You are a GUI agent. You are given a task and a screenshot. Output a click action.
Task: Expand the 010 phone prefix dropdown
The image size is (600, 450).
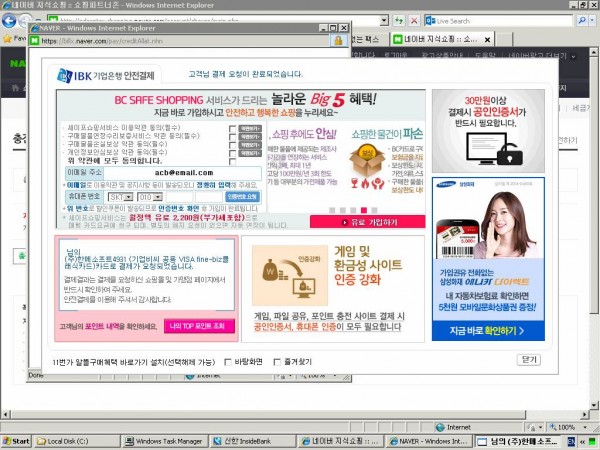tap(150, 198)
